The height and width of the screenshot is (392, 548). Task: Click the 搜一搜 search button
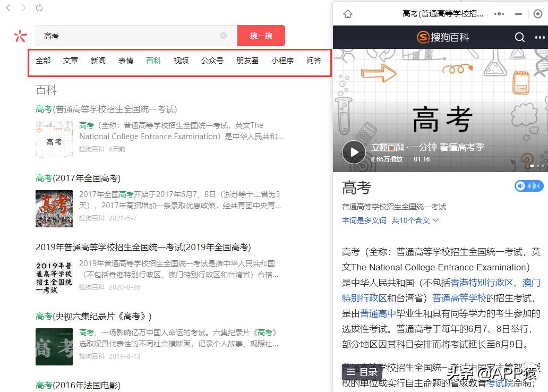pos(261,35)
